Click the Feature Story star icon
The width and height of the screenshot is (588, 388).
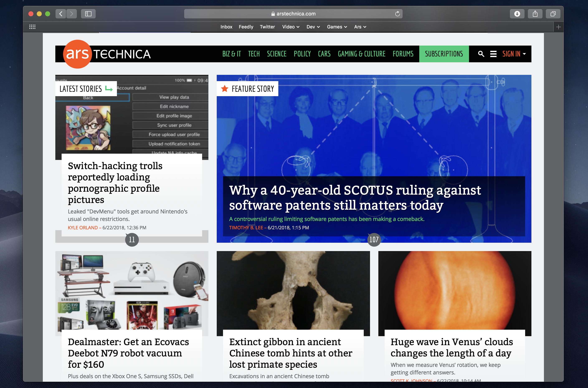[224, 88]
